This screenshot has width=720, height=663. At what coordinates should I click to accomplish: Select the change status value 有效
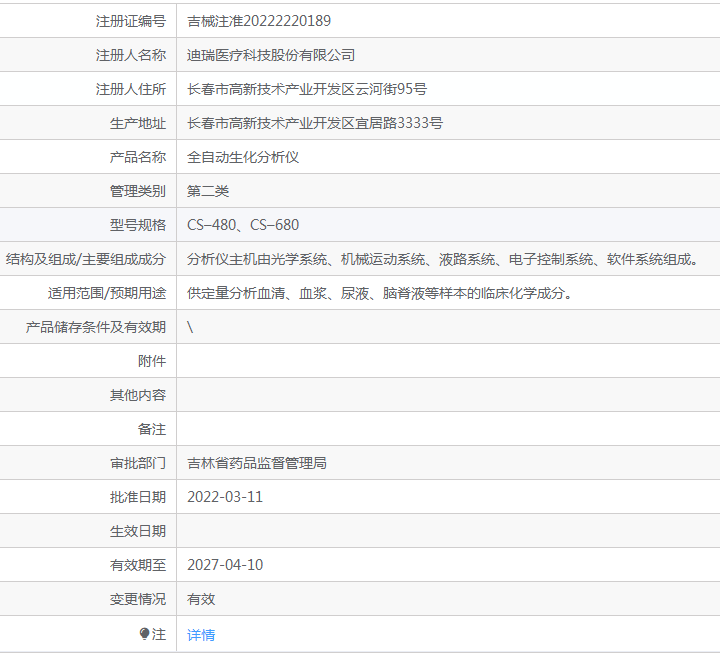(201, 599)
